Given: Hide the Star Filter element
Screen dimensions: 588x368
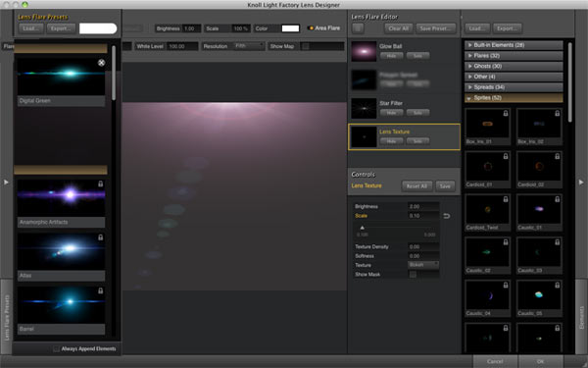Looking at the screenshot, I should click(391, 112).
